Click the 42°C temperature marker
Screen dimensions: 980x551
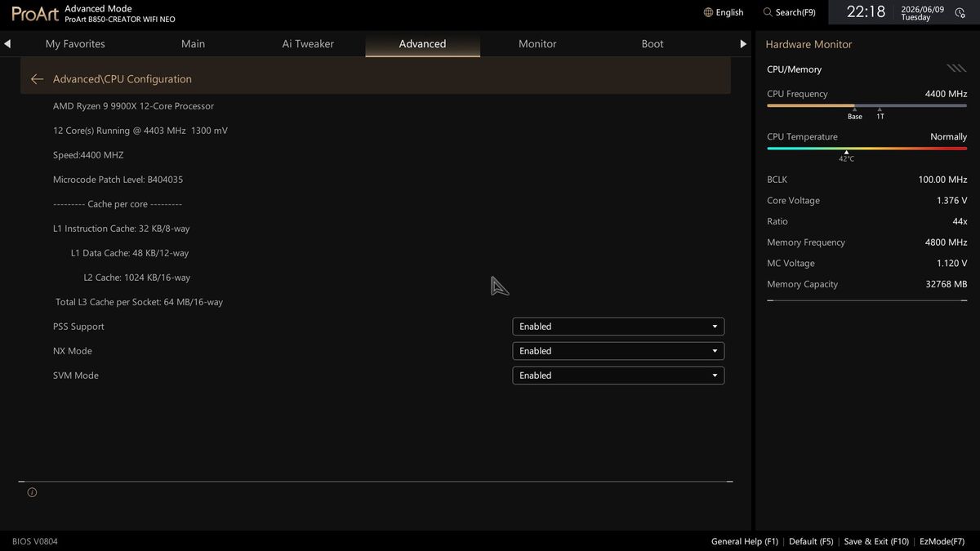tap(846, 156)
